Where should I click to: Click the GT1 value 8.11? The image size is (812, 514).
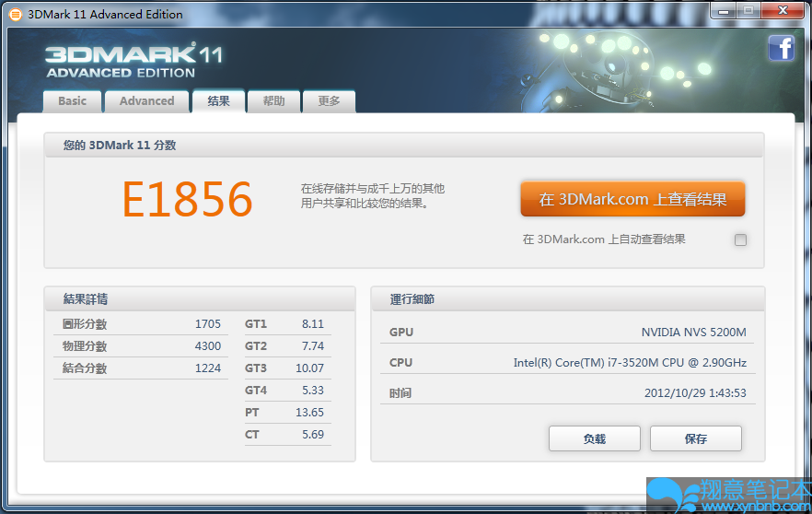click(x=313, y=324)
